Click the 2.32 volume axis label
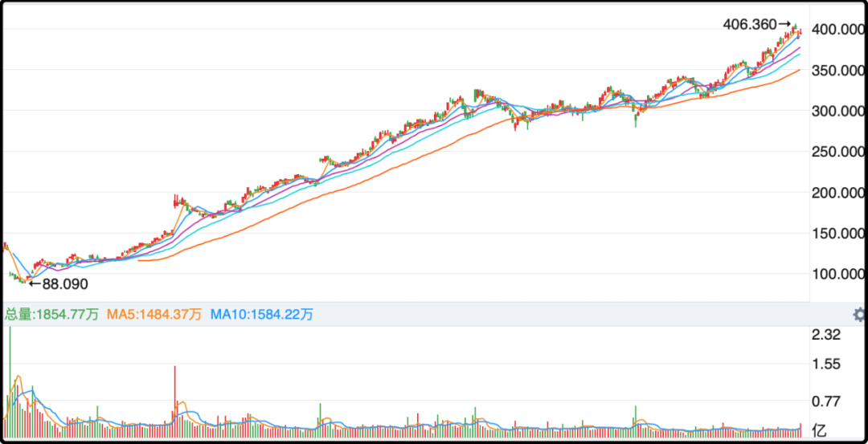 pyautogui.click(x=825, y=335)
